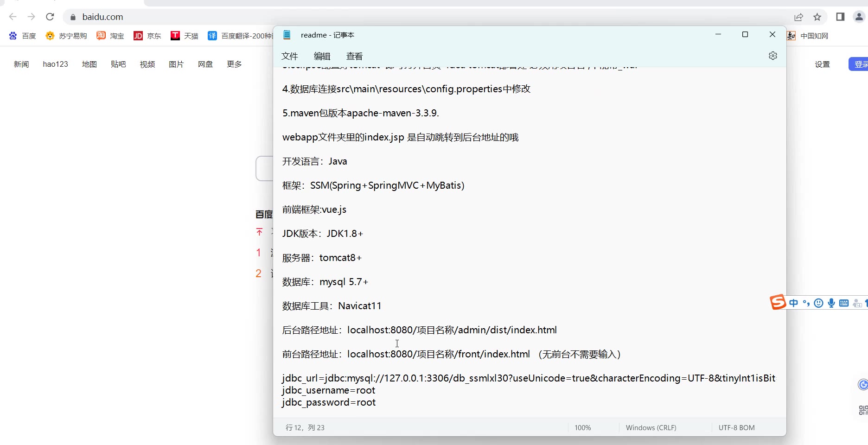Open the 京东 bookmark
This screenshot has width=868, height=445.
tap(147, 36)
